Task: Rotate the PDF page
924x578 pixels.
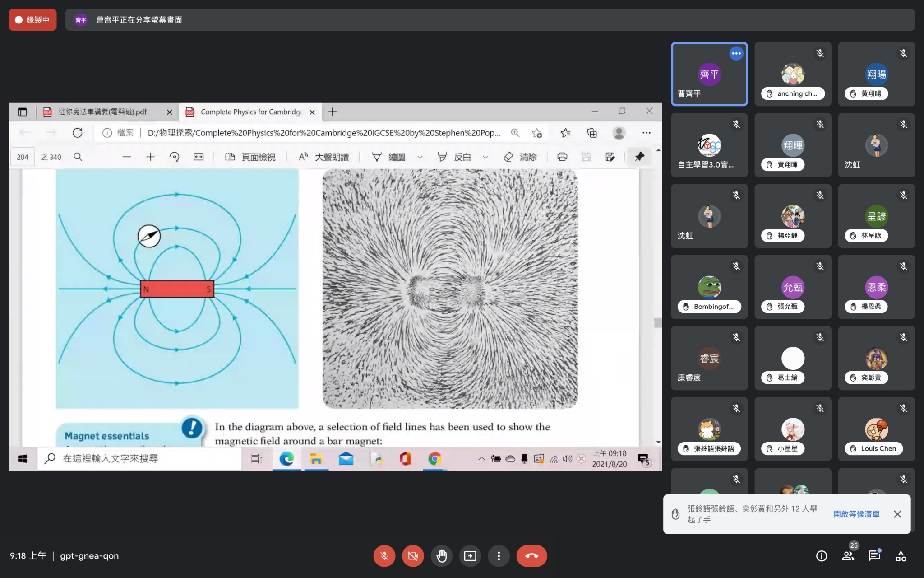Action: click(174, 157)
